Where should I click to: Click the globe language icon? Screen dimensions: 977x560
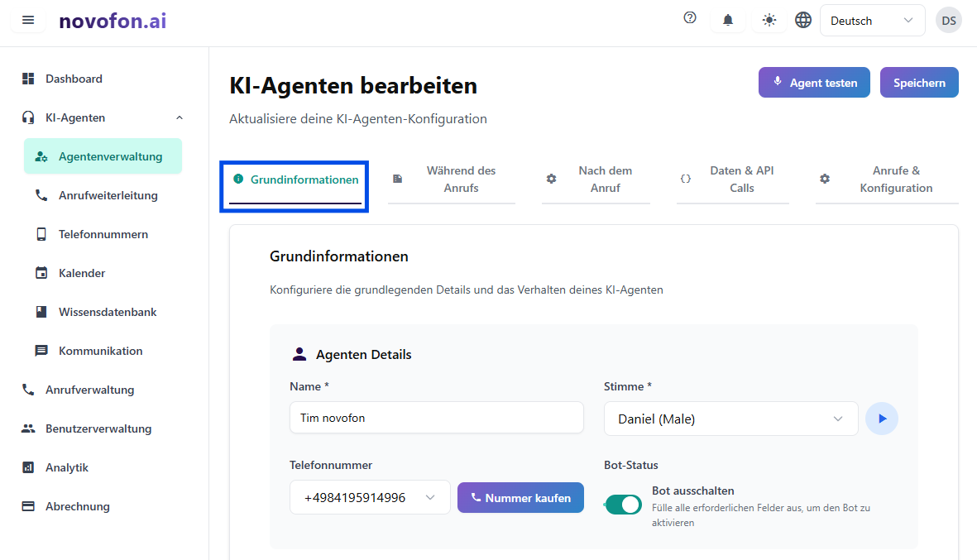(x=803, y=21)
